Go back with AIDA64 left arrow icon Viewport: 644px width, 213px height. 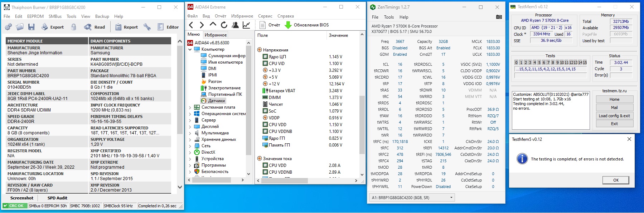point(191,25)
